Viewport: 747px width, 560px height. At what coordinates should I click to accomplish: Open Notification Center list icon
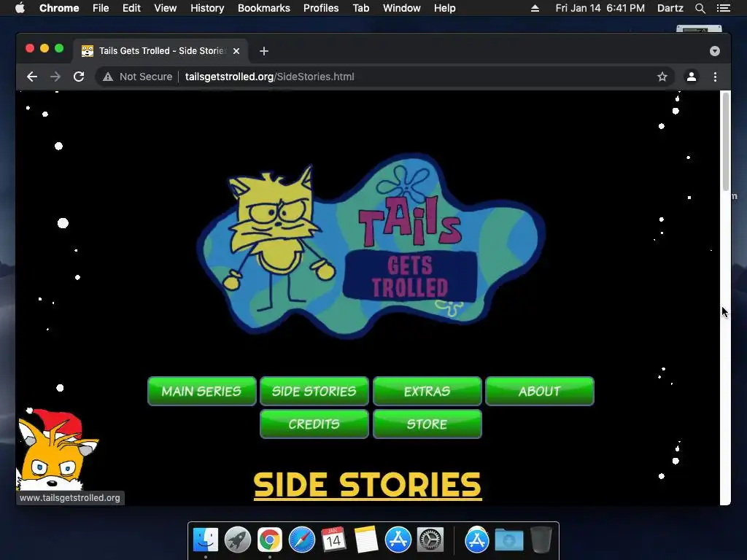pos(724,8)
